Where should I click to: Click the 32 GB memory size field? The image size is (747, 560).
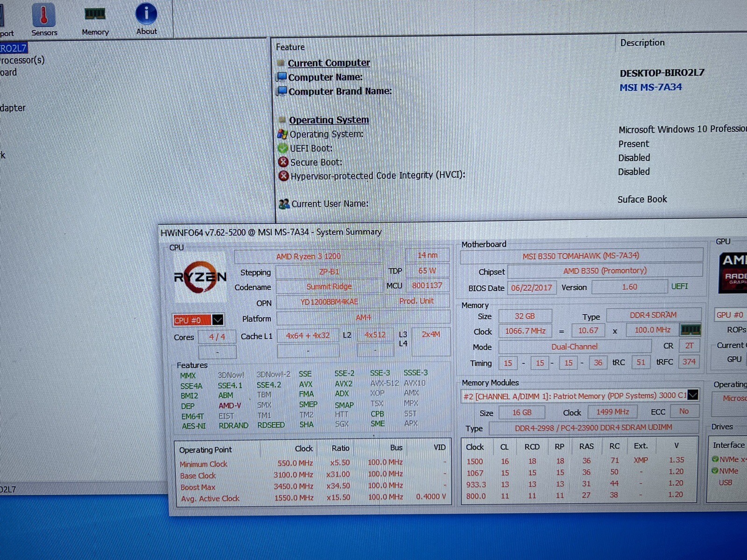tap(525, 316)
